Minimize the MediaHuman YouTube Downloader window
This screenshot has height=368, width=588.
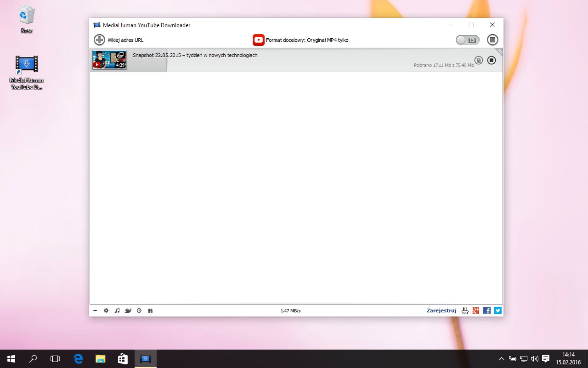coord(451,25)
